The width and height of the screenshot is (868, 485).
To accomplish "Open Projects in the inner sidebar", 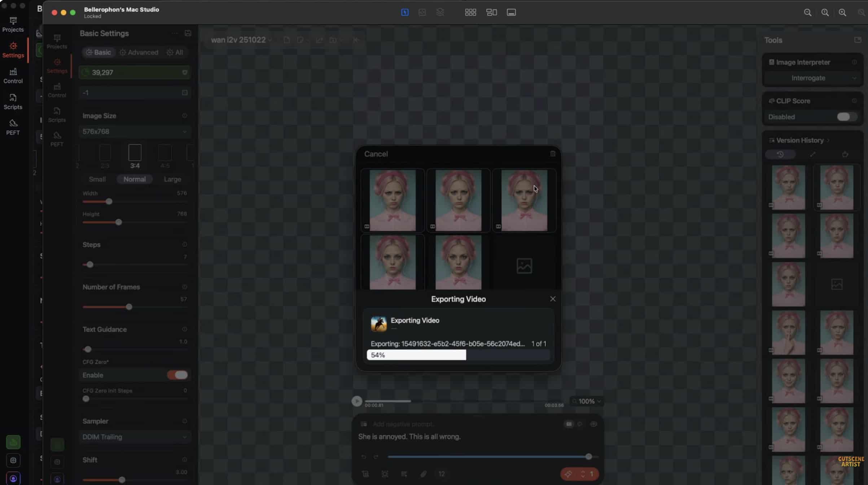I will coord(57,41).
